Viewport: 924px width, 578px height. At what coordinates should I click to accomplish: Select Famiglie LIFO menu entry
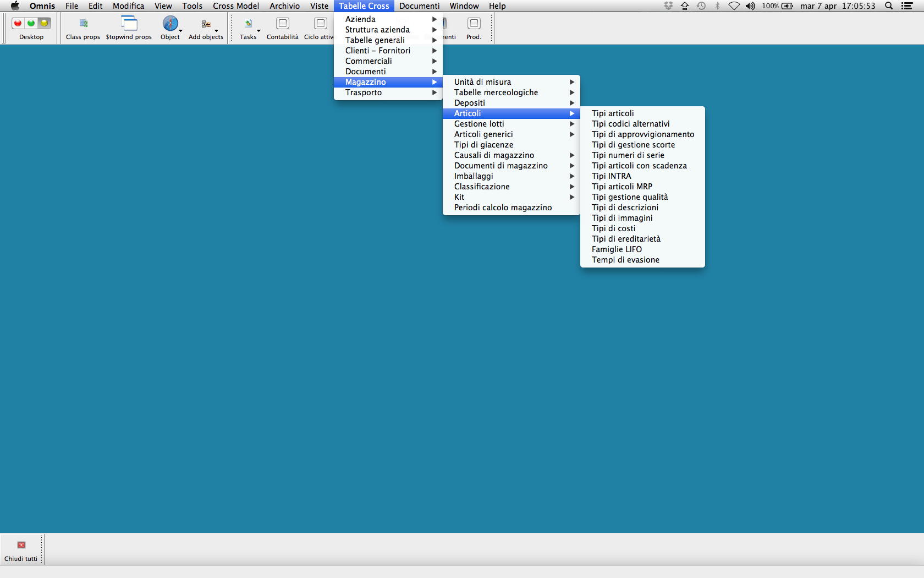click(x=617, y=249)
